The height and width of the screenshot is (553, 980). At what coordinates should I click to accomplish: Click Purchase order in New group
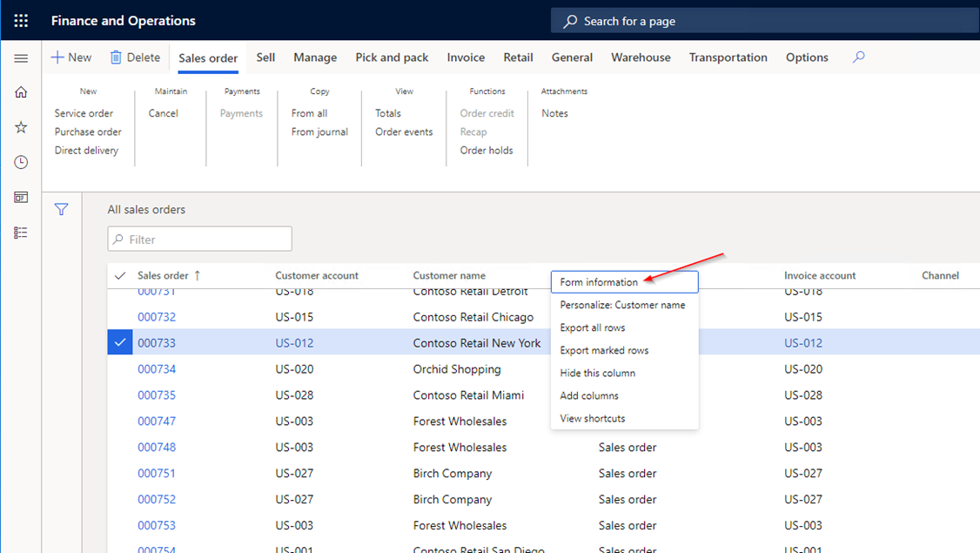coord(88,132)
